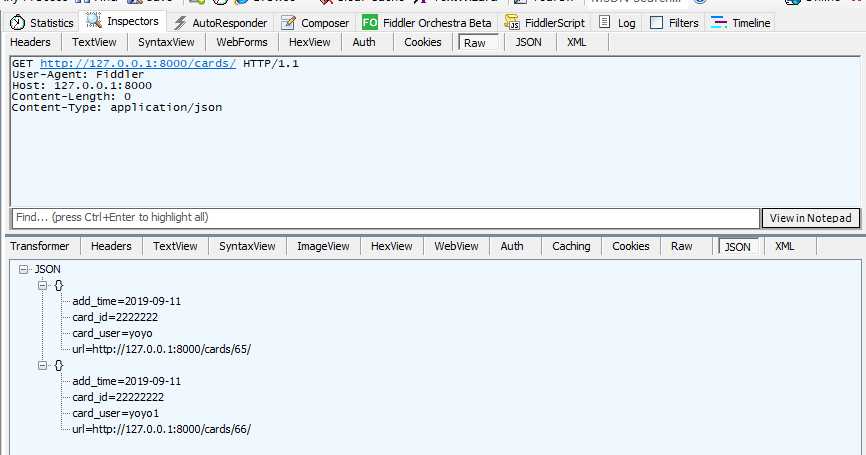Select first add_time=2019-09-11 row under card 65
Image resolution: width=866 pixels, height=455 pixels.
[x=126, y=301]
